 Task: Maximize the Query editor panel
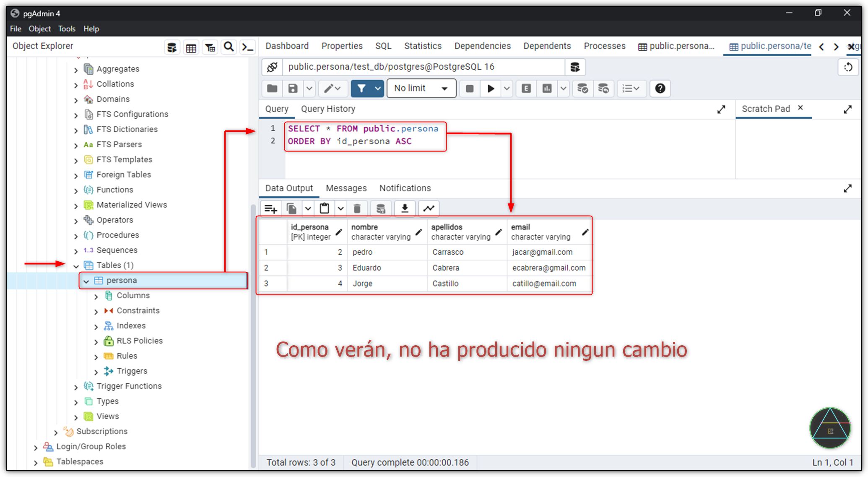721,109
